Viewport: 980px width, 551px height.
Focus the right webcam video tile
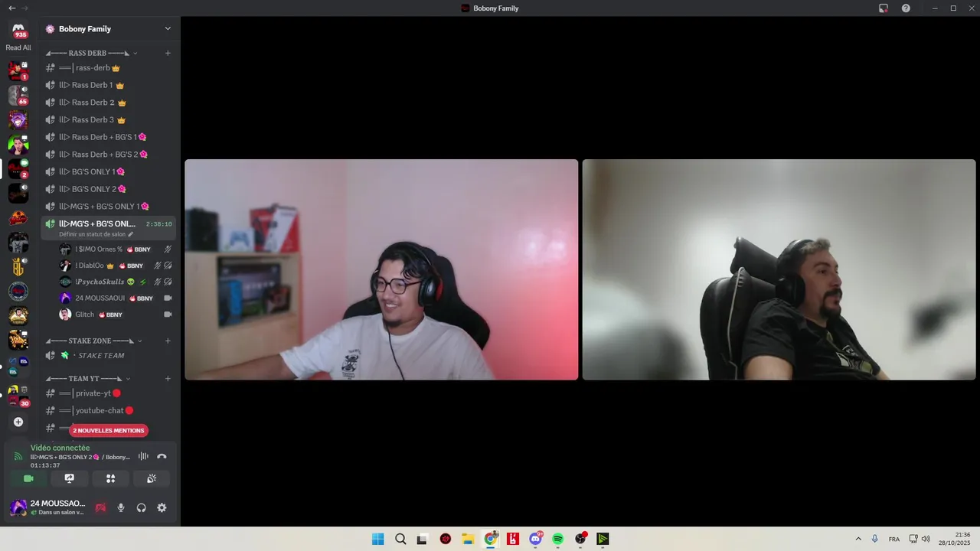tap(779, 269)
